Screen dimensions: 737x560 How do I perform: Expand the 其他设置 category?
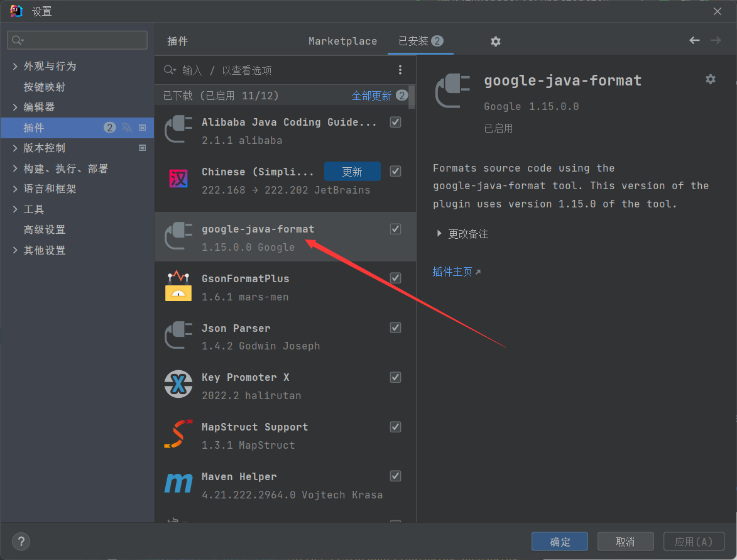tap(15, 250)
